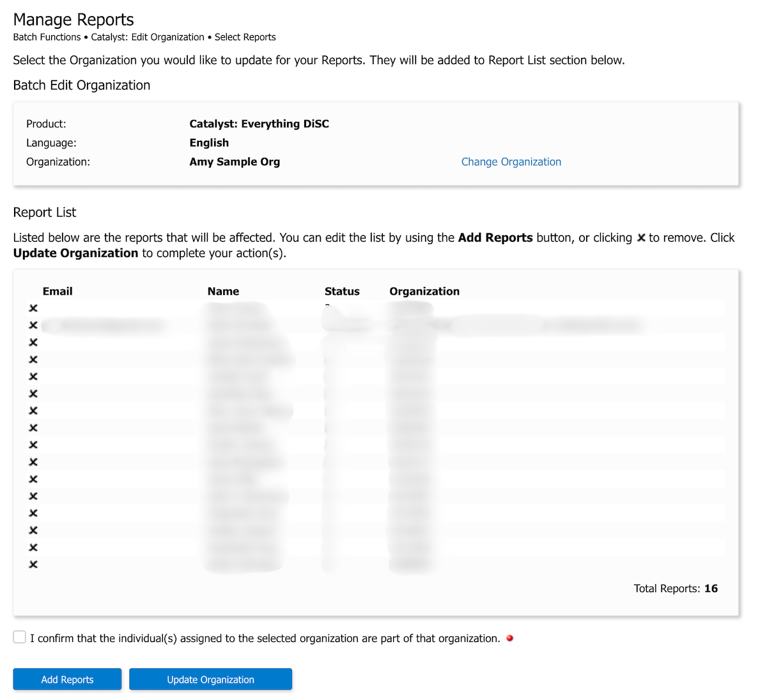Click the Total Reports: 16 count
The width and height of the screenshot is (767, 700).
pos(676,589)
